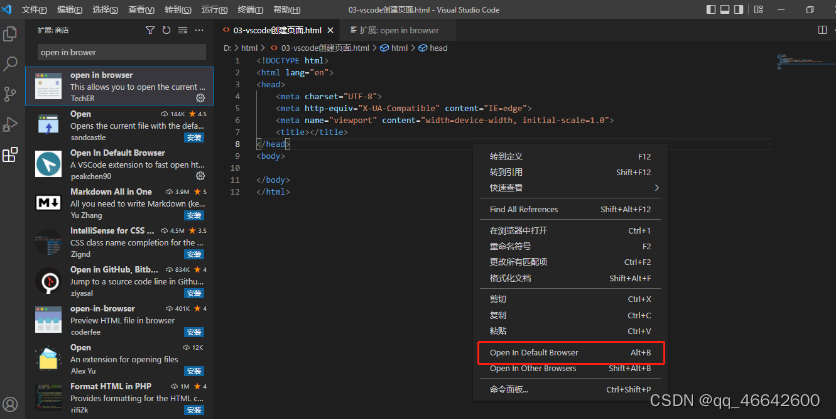Image resolution: width=836 pixels, height=419 pixels.
Task: Install the sandcastle Open extension
Action: tap(194, 138)
